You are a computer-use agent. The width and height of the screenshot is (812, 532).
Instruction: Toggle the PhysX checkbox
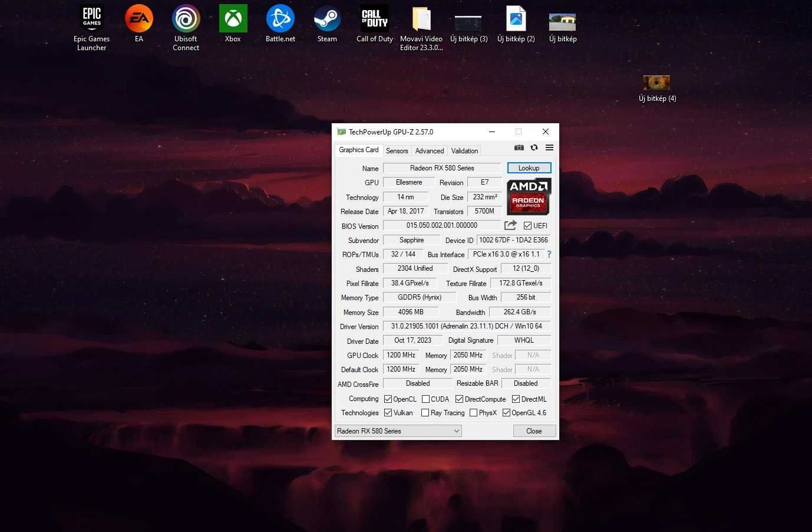[473, 413]
